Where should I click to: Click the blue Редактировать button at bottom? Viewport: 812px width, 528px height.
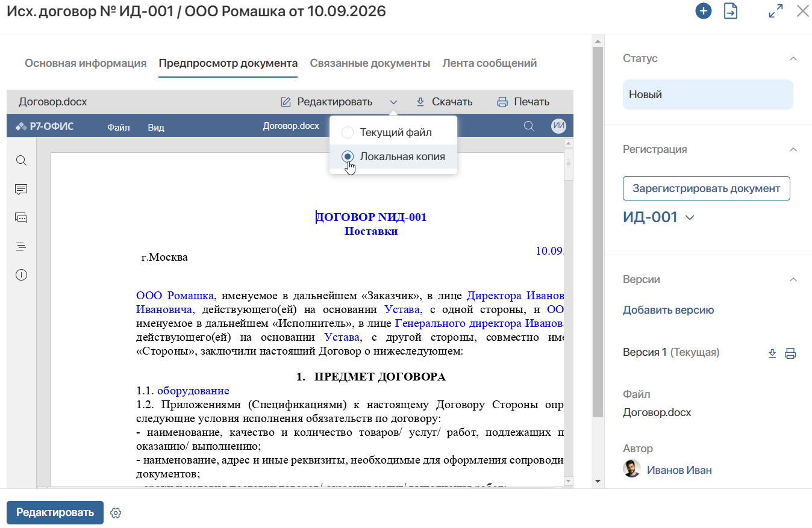pos(55,512)
